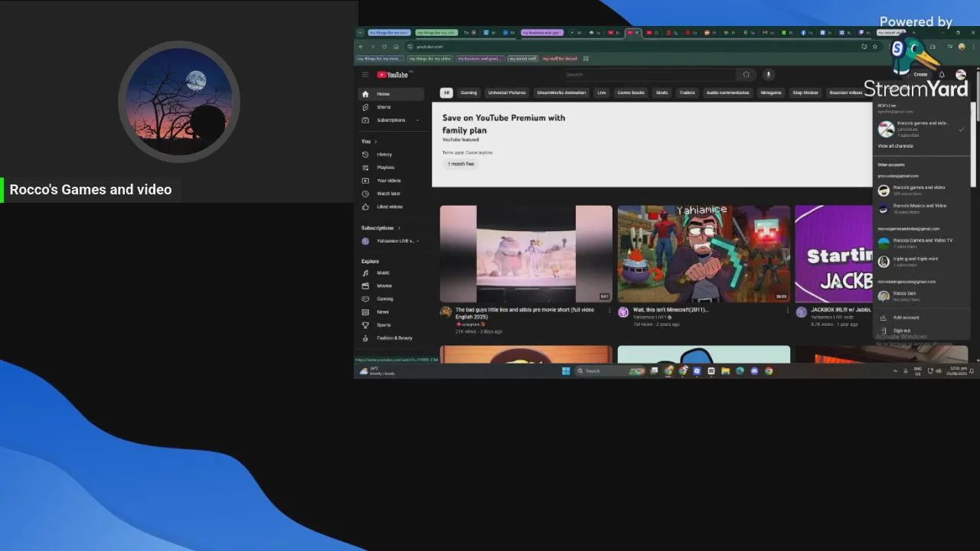The width and height of the screenshot is (980, 551).
Task: Click Sign out in the menu
Action: pyautogui.click(x=921, y=331)
